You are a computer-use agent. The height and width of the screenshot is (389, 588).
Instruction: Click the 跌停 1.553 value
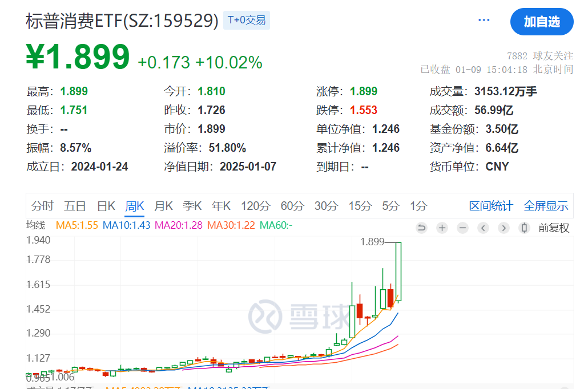coord(364,110)
